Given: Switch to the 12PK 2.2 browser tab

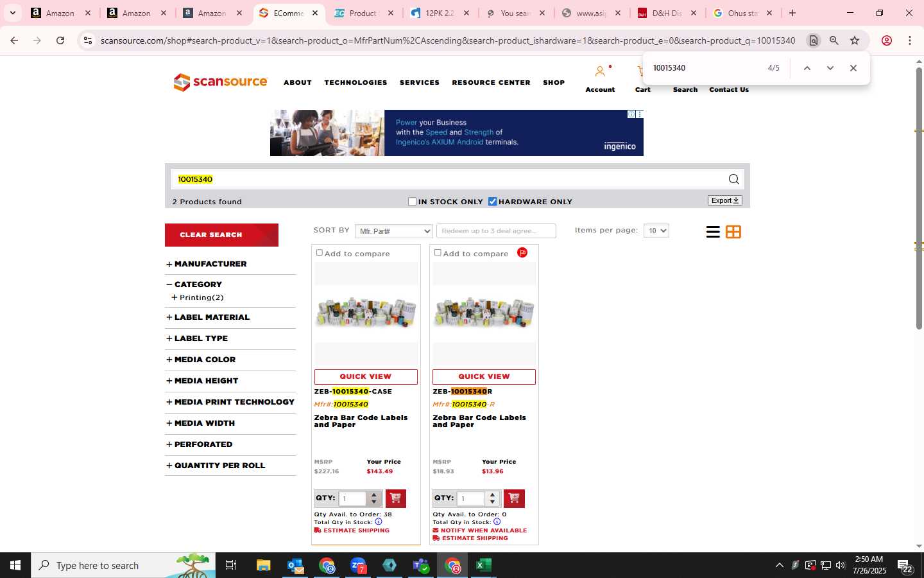Looking at the screenshot, I should (x=440, y=13).
